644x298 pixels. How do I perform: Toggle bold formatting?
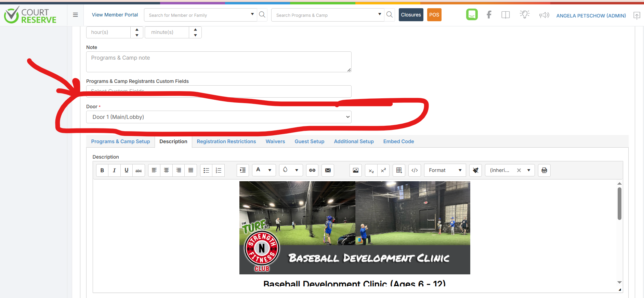(102, 170)
